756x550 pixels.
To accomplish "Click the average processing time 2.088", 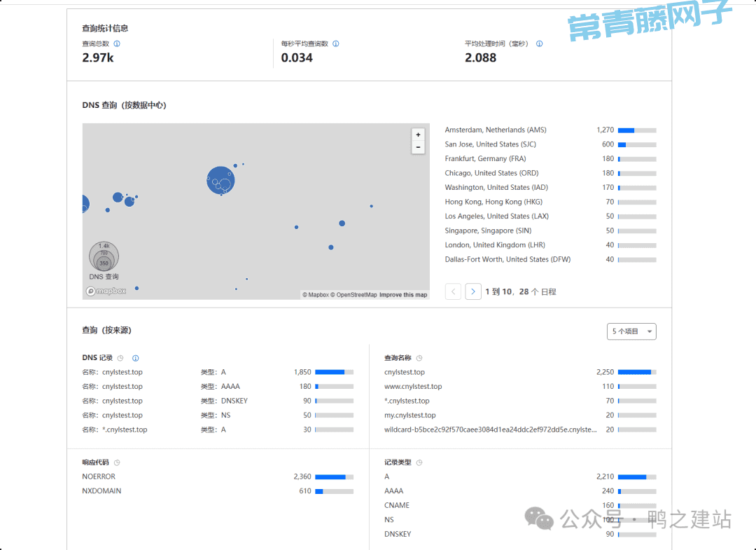I will [x=480, y=58].
